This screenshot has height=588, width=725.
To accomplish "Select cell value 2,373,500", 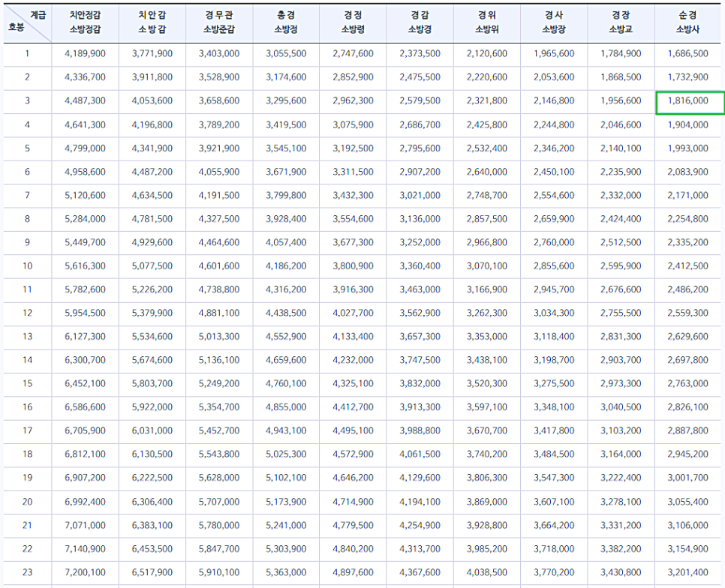I will point(420,53).
